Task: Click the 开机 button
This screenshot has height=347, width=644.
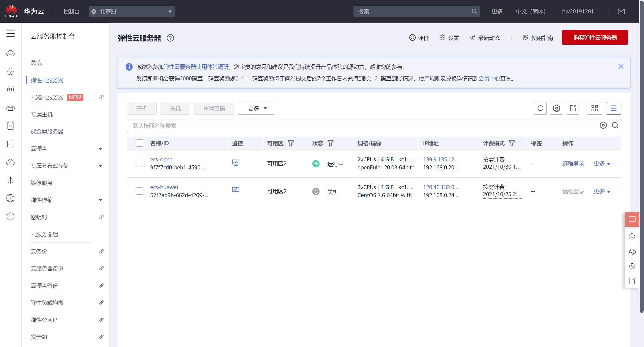Action: coord(142,108)
